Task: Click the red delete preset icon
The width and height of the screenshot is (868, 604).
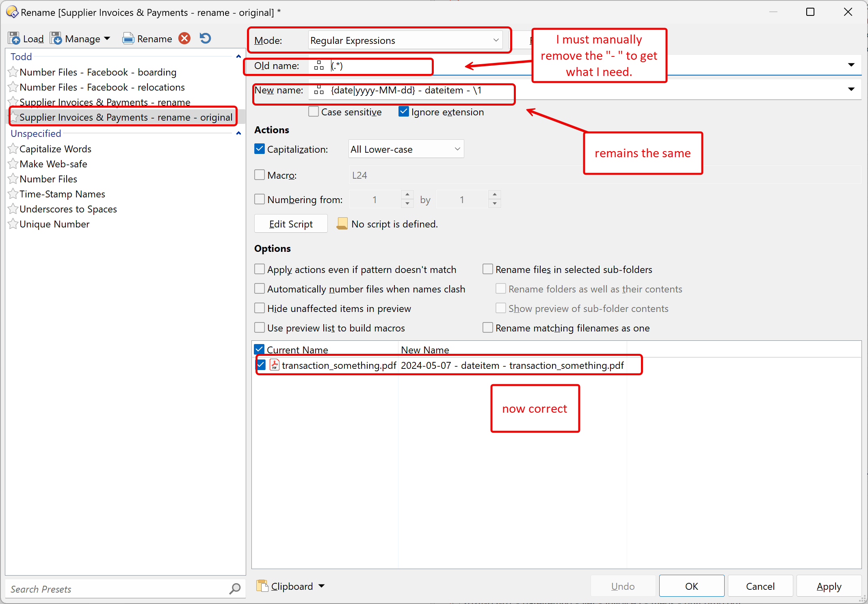Action: coord(185,39)
